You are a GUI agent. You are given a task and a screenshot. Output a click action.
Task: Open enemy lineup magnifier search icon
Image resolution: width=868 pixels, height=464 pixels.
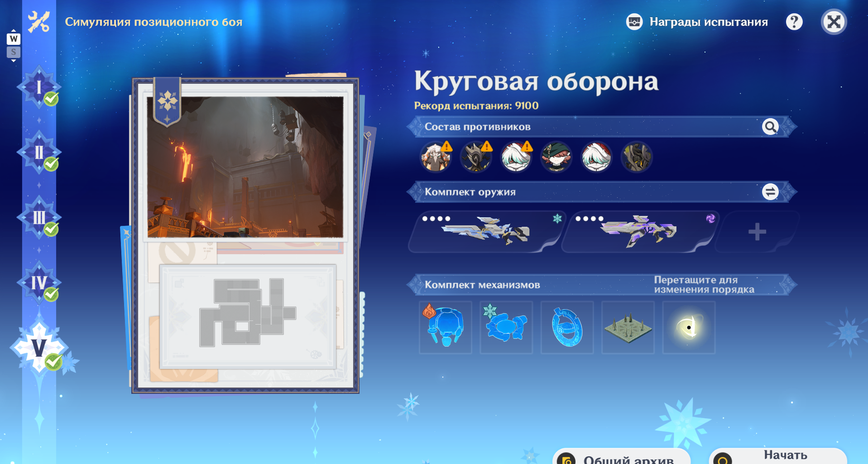pos(770,127)
